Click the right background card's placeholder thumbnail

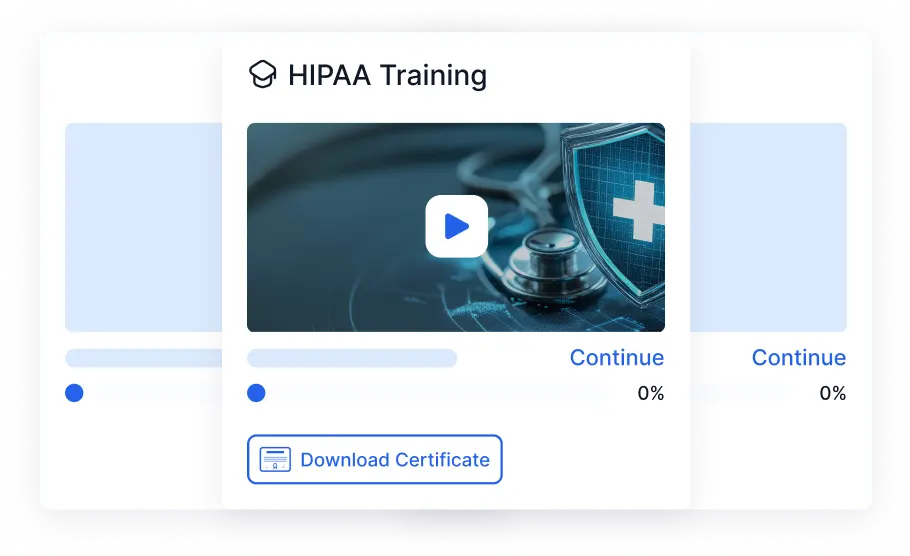tap(768, 228)
